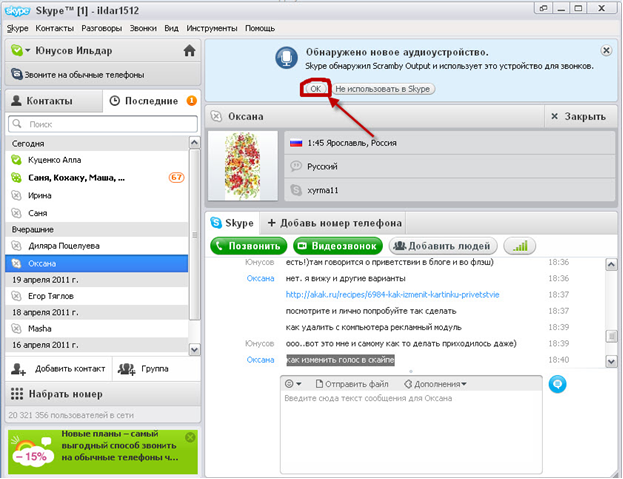The image size is (623, 479).
Task: Click contact list scroll up arrow
Action: pyautogui.click(x=194, y=142)
